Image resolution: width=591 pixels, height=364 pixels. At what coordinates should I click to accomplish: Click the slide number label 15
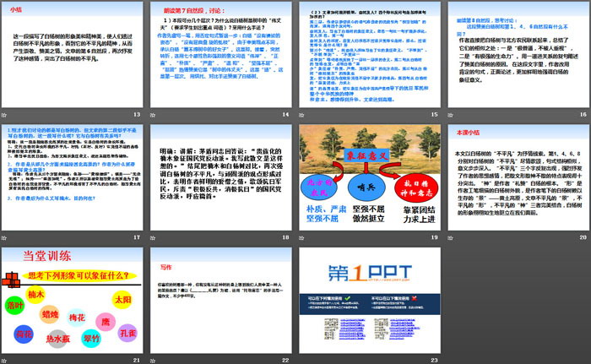[434, 114]
